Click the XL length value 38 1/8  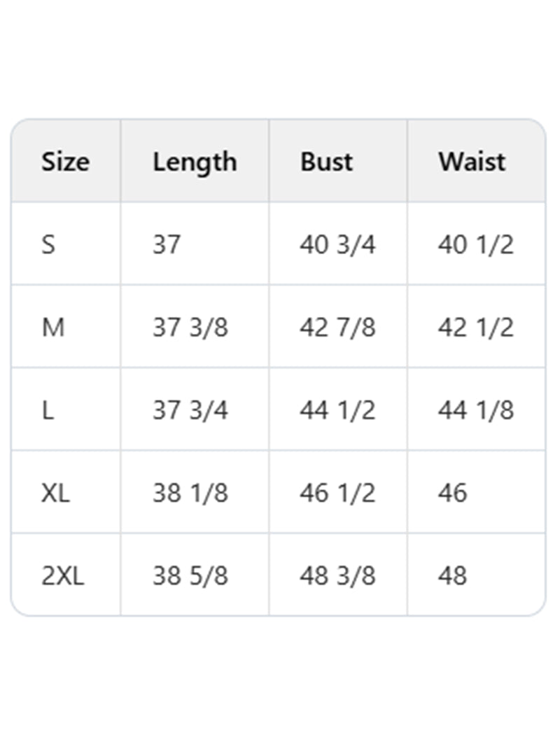click(x=190, y=493)
